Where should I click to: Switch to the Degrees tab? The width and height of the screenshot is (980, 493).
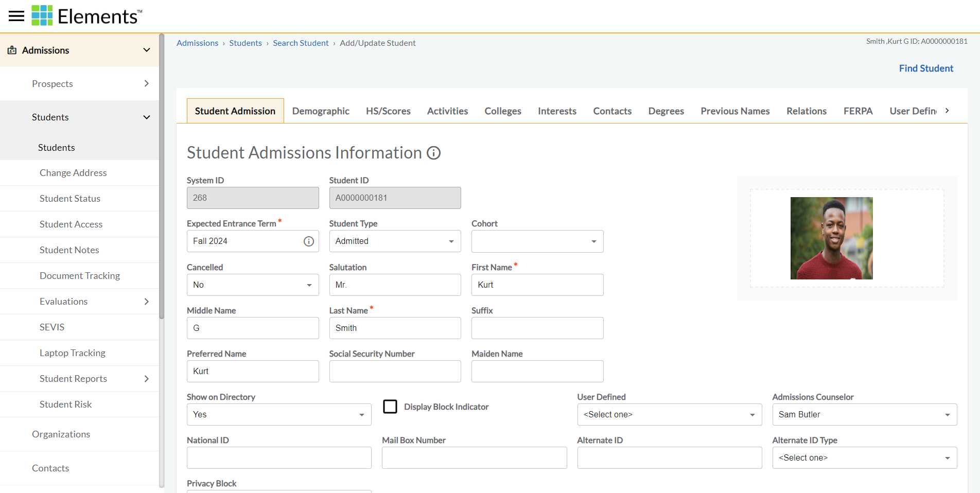666,111
